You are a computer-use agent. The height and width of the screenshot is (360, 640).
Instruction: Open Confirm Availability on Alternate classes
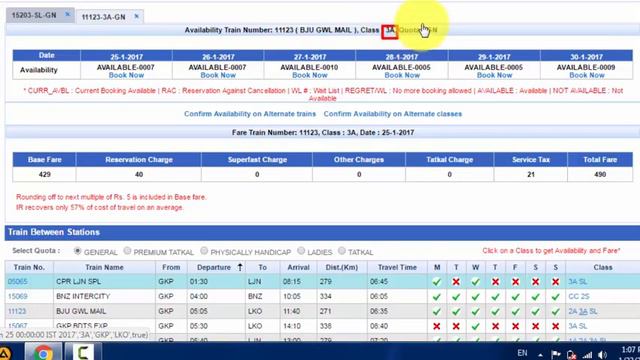[x=393, y=114]
